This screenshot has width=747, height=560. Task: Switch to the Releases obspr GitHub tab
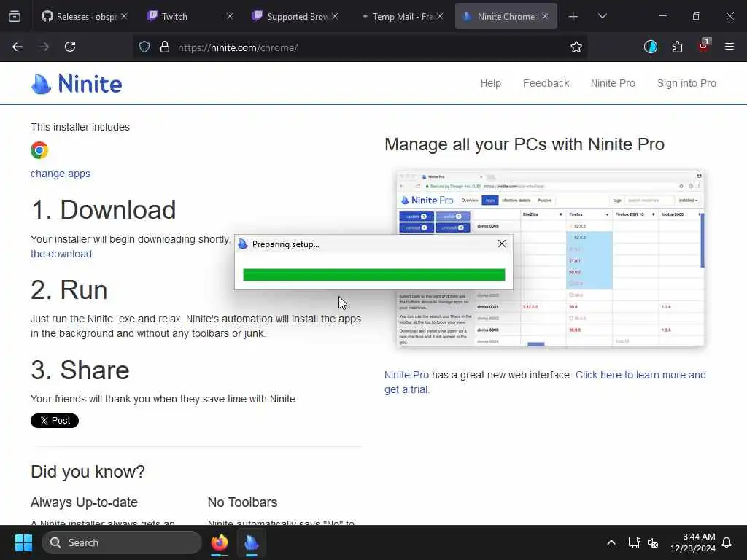pyautogui.click(x=84, y=16)
